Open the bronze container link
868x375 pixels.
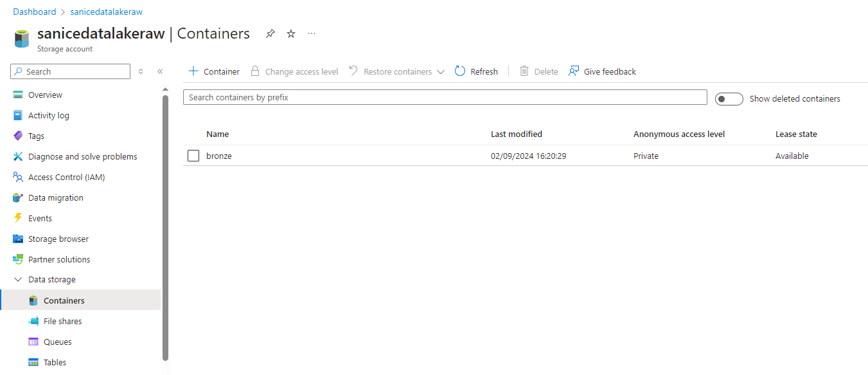219,156
